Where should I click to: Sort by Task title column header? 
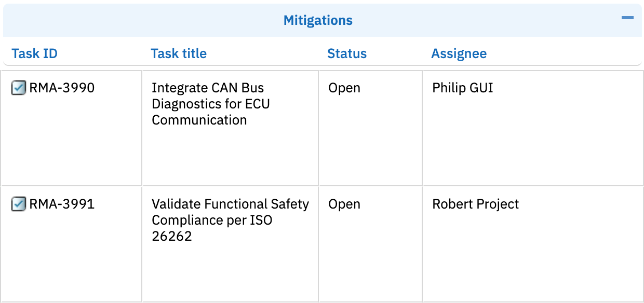(179, 53)
